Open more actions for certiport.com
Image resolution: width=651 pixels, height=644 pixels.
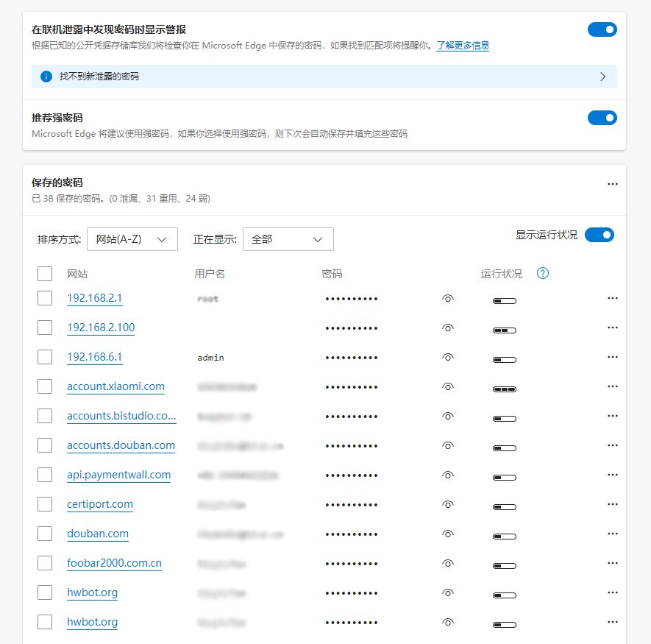(613, 504)
